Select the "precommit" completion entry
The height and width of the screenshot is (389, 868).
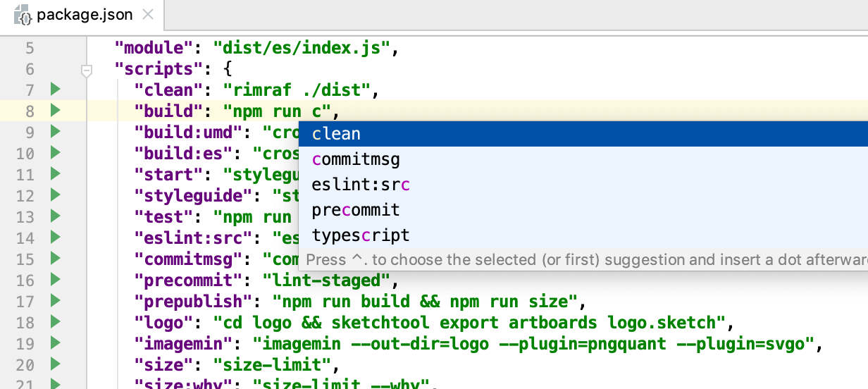pyautogui.click(x=356, y=210)
